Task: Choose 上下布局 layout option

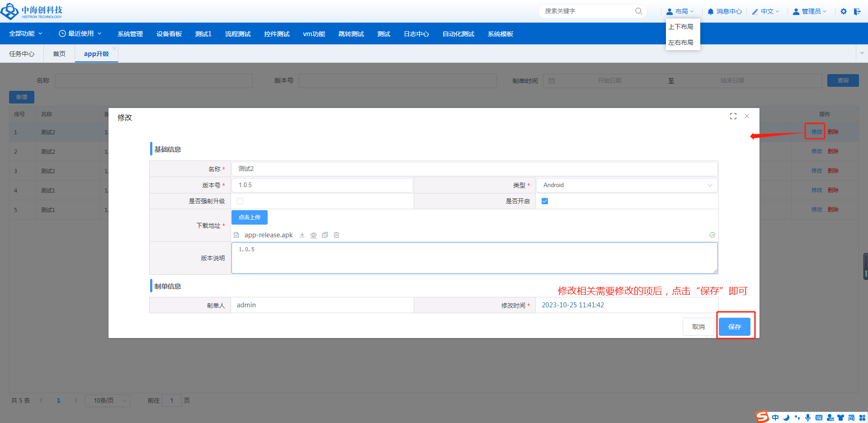Action: 681,27
